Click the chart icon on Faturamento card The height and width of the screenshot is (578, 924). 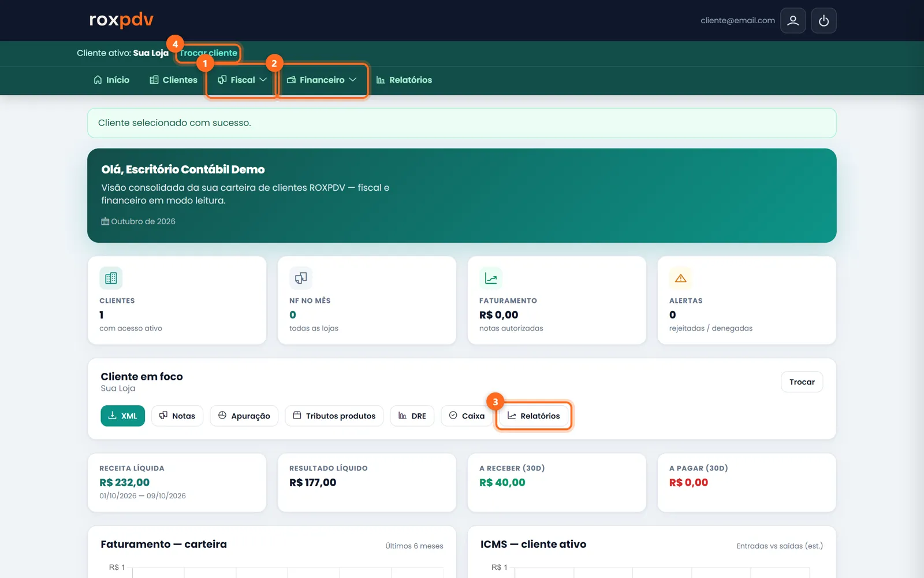491,278
